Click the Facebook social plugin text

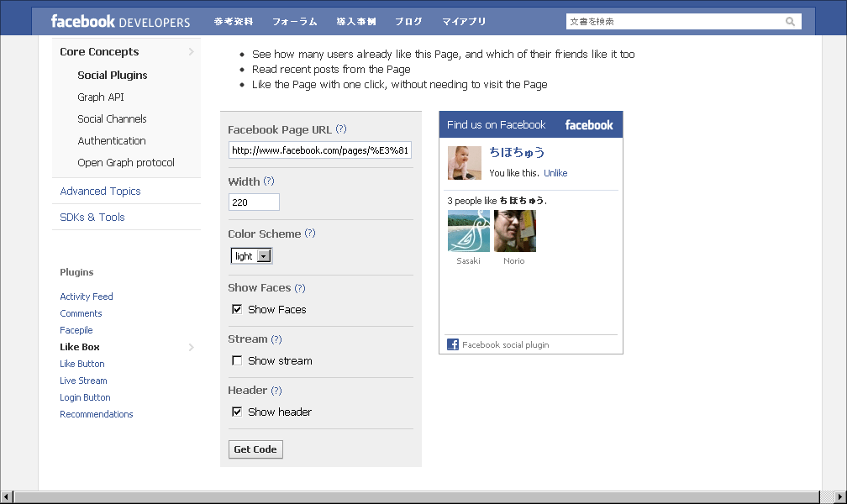506,344
